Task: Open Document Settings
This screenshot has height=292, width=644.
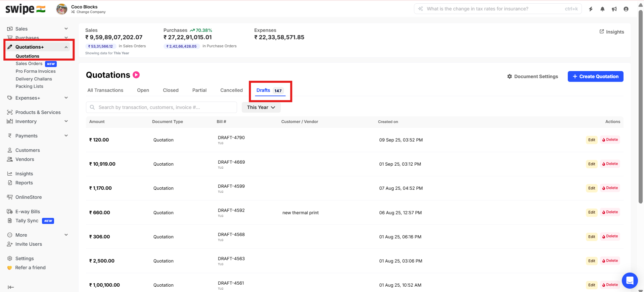Action: (x=533, y=76)
